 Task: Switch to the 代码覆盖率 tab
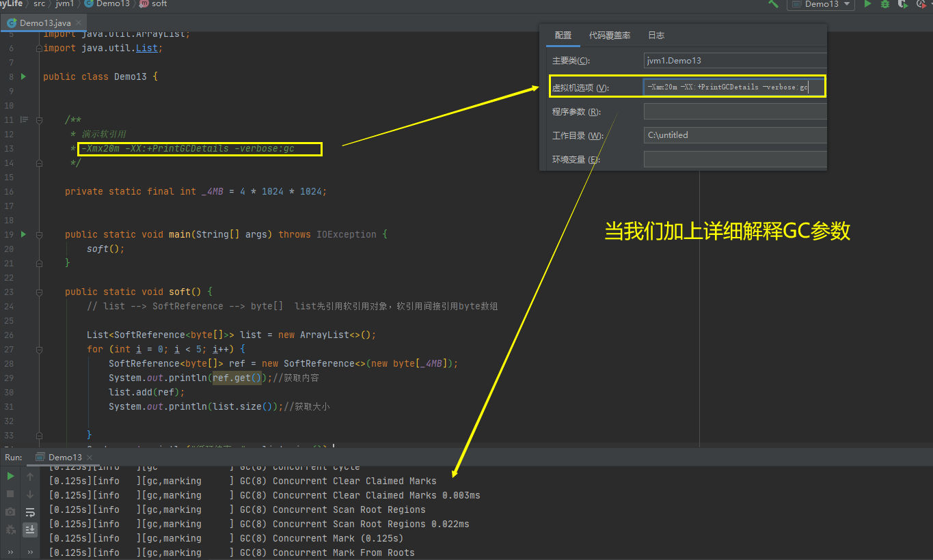(610, 35)
